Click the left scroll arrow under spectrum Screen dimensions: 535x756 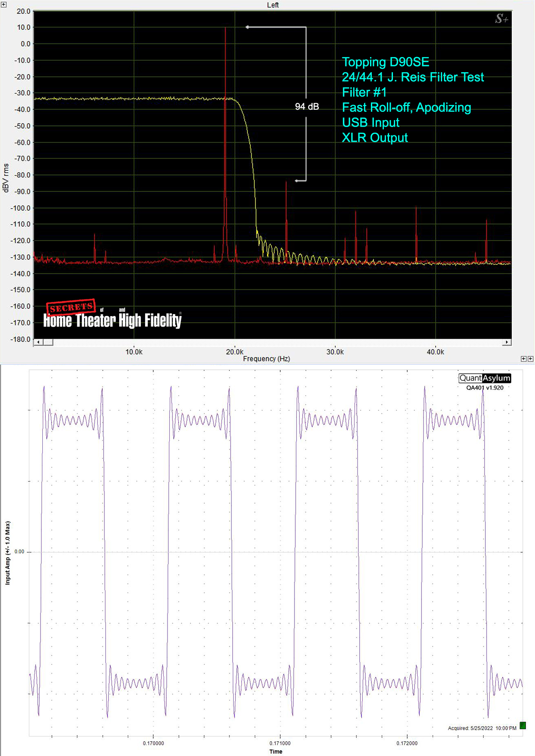coord(38,342)
